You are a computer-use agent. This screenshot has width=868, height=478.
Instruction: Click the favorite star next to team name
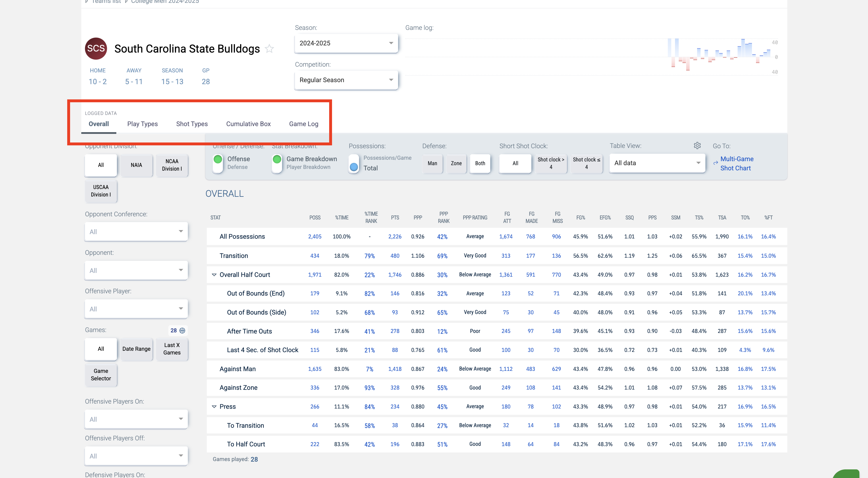click(x=269, y=49)
